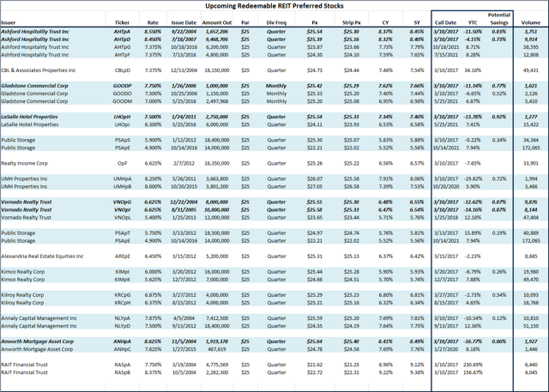Select issuer 'Realty Income Corp'
Viewport: 549px width, 392px height.
point(24,164)
